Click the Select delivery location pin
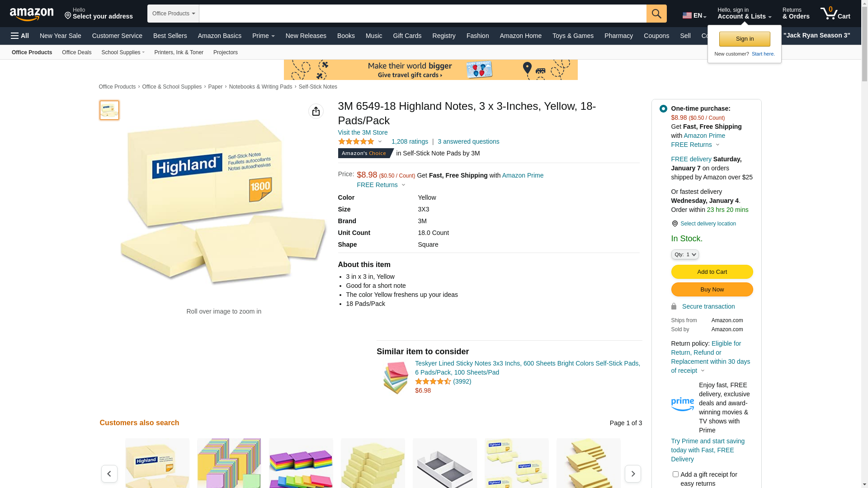868x488 pixels. click(x=675, y=224)
